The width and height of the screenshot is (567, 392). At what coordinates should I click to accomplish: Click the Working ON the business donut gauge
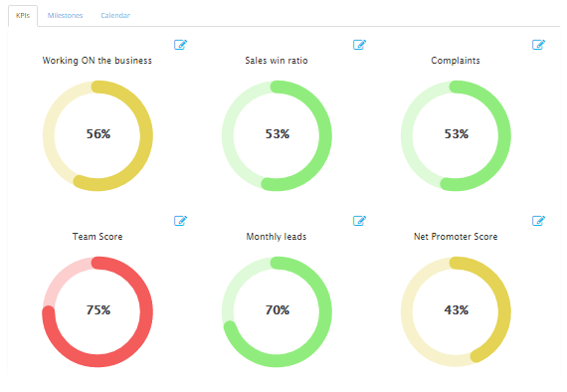click(x=97, y=135)
